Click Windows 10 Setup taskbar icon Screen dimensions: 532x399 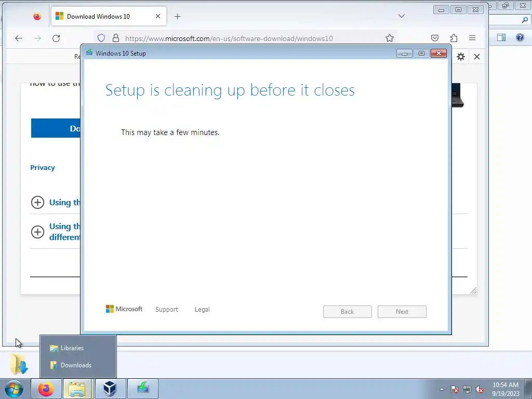(x=143, y=389)
